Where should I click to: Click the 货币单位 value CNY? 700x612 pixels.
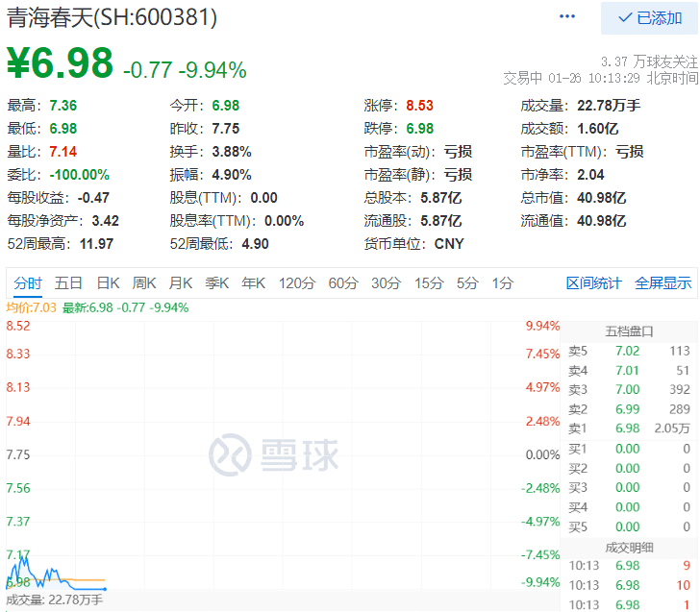tap(449, 244)
